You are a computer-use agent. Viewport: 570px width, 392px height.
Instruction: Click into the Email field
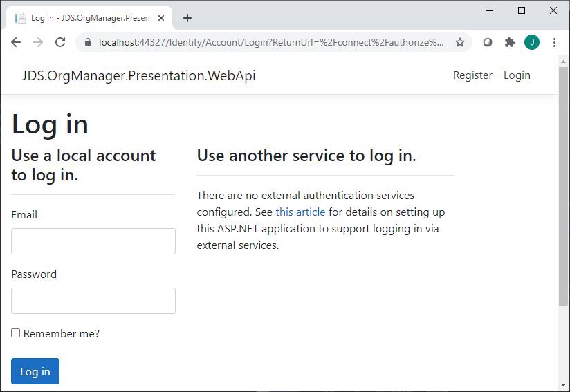pos(93,241)
